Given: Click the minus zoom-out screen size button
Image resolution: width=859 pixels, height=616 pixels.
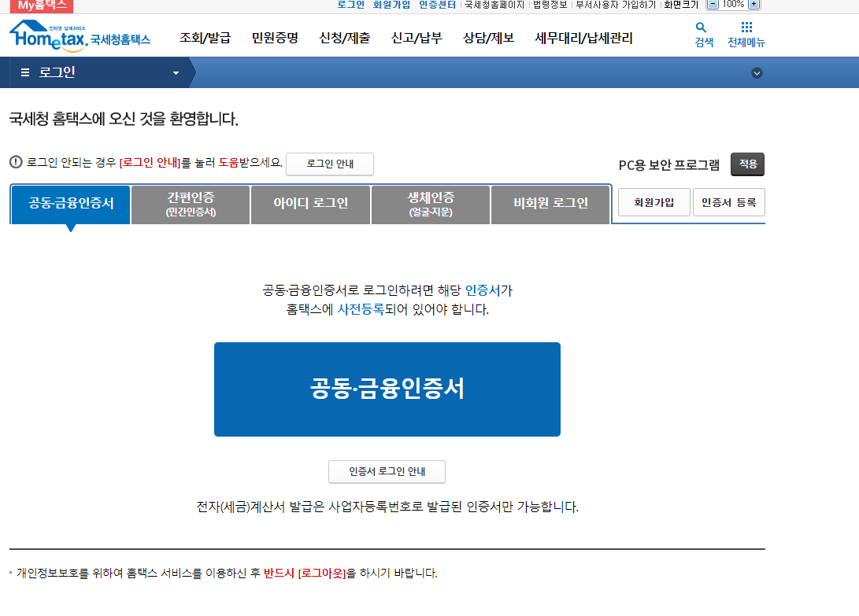Looking at the screenshot, I should pos(713,5).
